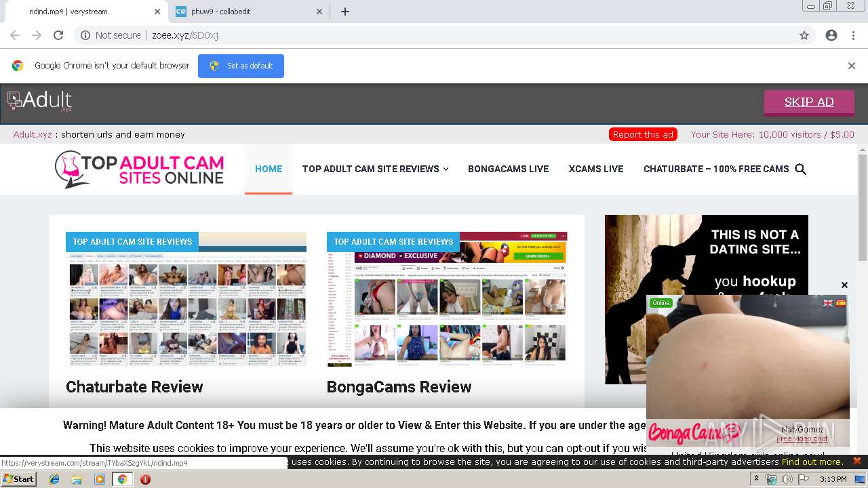Click the BongaCams Review heading
The image size is (868, 488).
[x=399, y=387]
